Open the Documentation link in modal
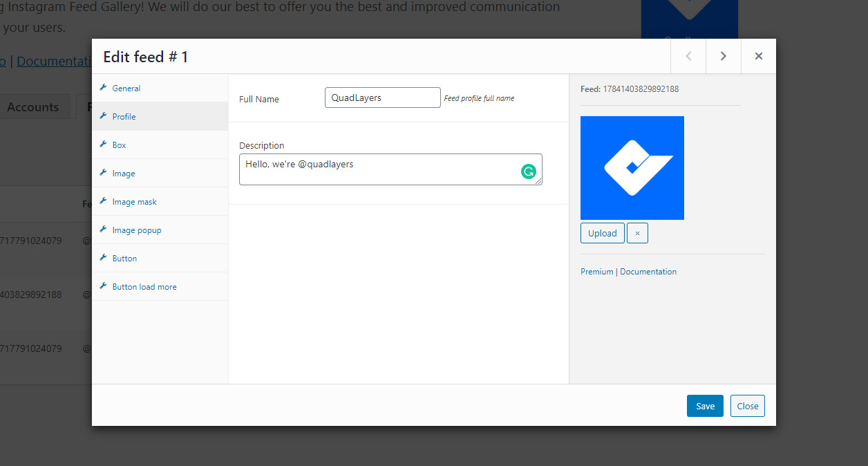This screenshot has height=466, width=868. [648, 272]
